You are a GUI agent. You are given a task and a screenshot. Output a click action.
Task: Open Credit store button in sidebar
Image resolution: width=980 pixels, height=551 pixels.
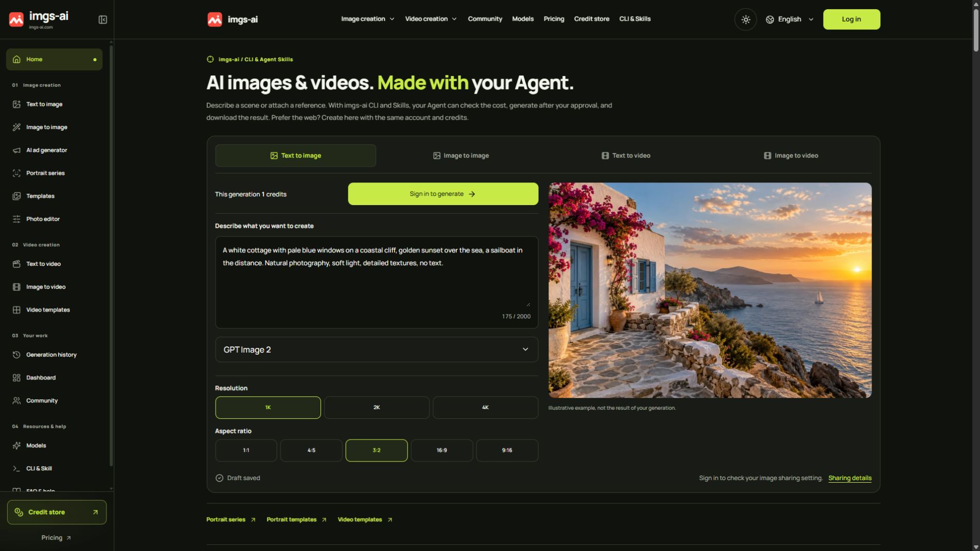pyautogui.click(x=57, y=512)
